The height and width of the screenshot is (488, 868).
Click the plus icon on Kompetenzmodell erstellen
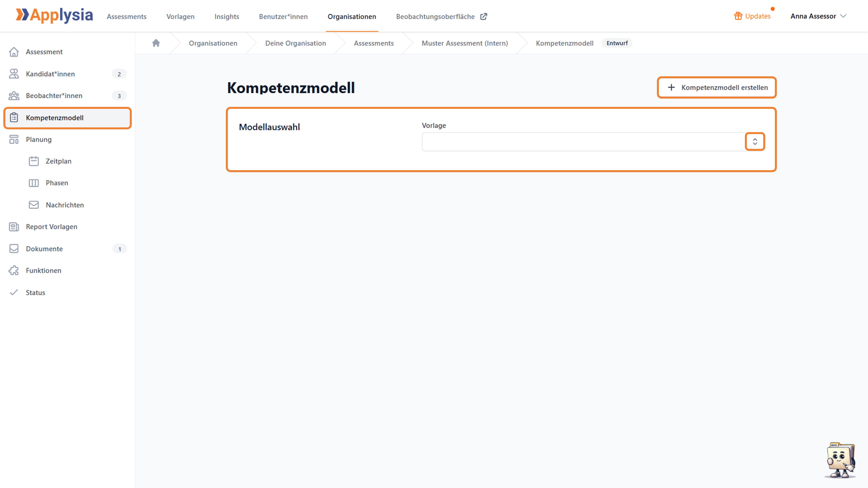(671, 88)
